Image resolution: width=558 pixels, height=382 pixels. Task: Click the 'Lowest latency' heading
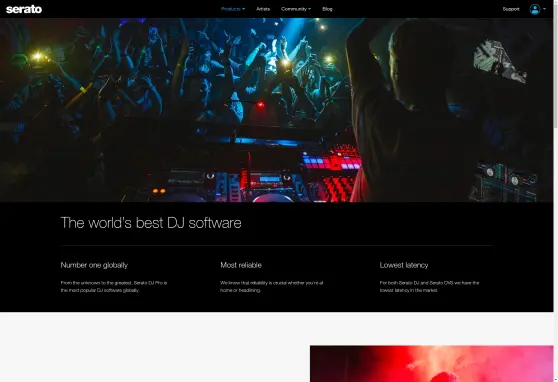(x=404, y=265)
